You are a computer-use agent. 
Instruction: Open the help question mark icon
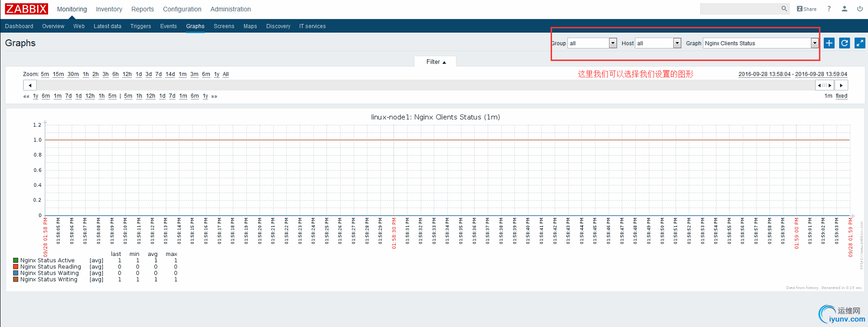click(829, 9)
